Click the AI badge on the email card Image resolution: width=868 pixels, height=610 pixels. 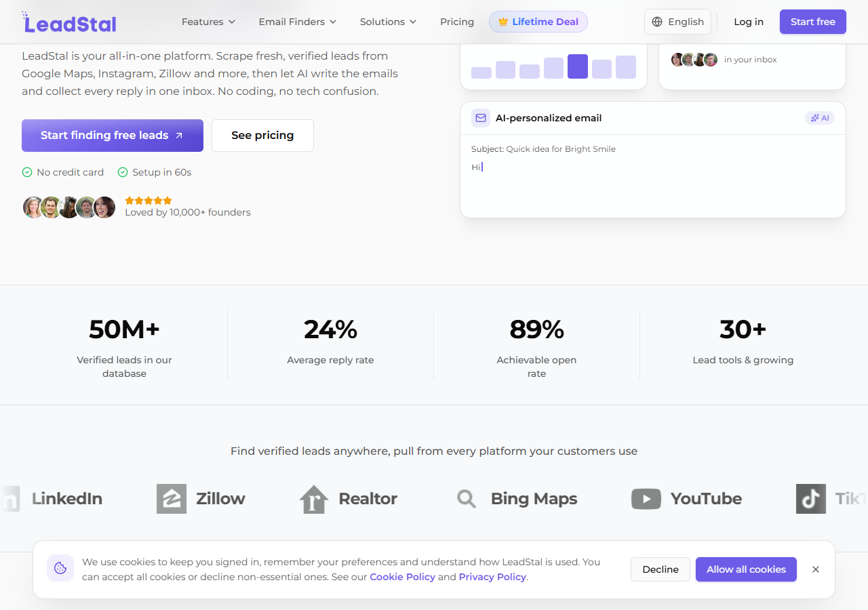coord(820,118)
